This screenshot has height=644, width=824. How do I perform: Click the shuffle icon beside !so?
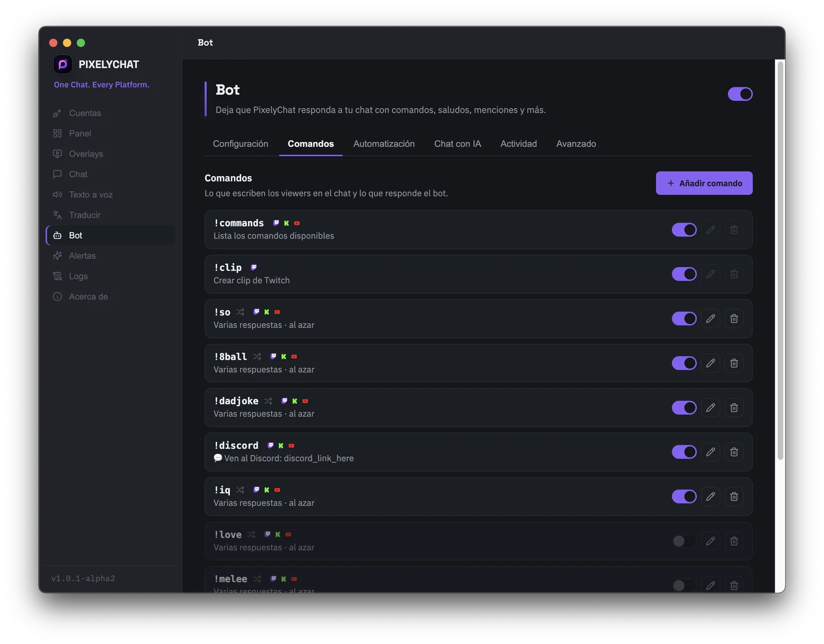coord(241,312)
